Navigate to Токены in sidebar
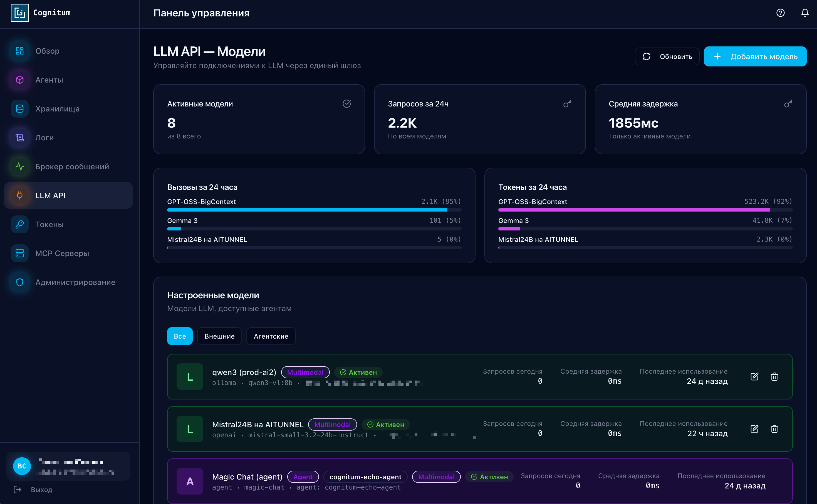The width and height of the screenshot is (817, 504). [x=49, y=224]
